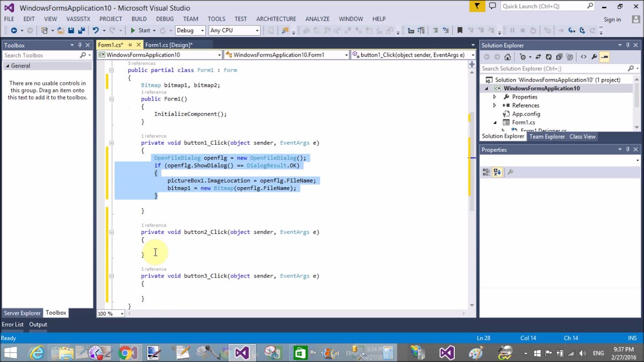
Task: Click the Navigate Backward toolbar icon
Action: 14,30
